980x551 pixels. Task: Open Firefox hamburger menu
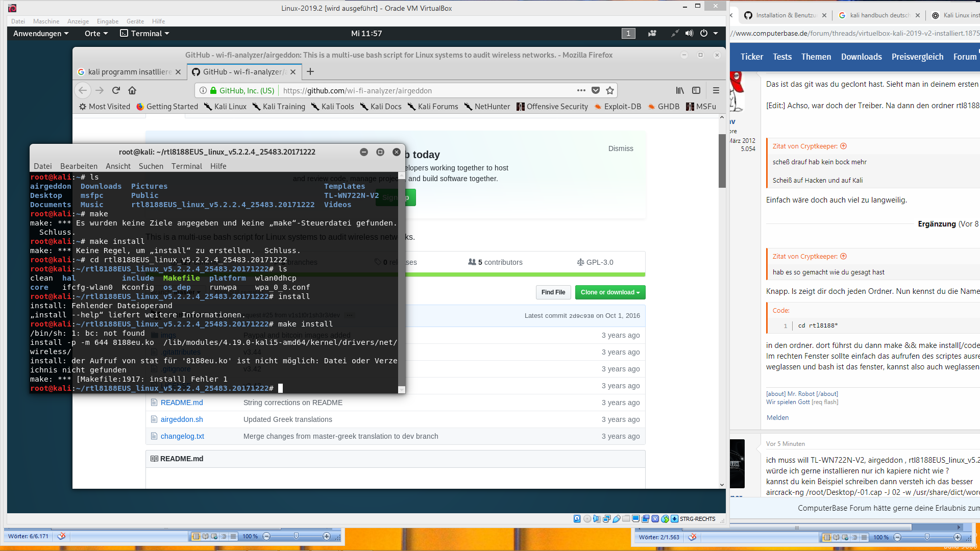click(716, 90)
